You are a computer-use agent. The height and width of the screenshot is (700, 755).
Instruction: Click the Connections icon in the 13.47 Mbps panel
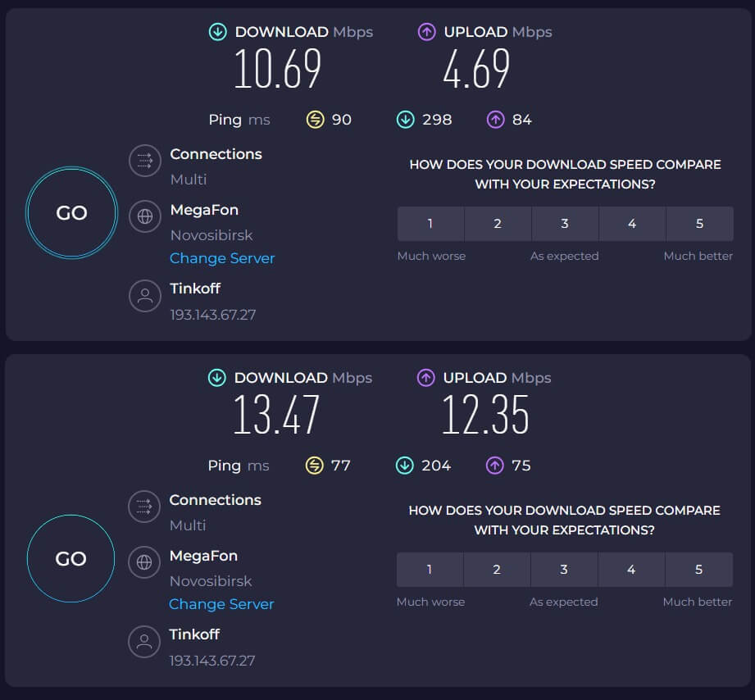[x=144, y=507]
